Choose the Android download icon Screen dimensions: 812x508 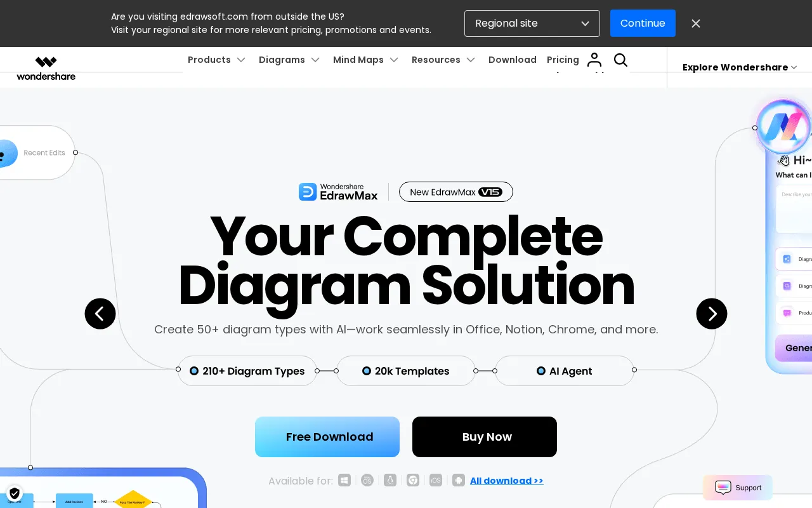[x=459, y=480]
